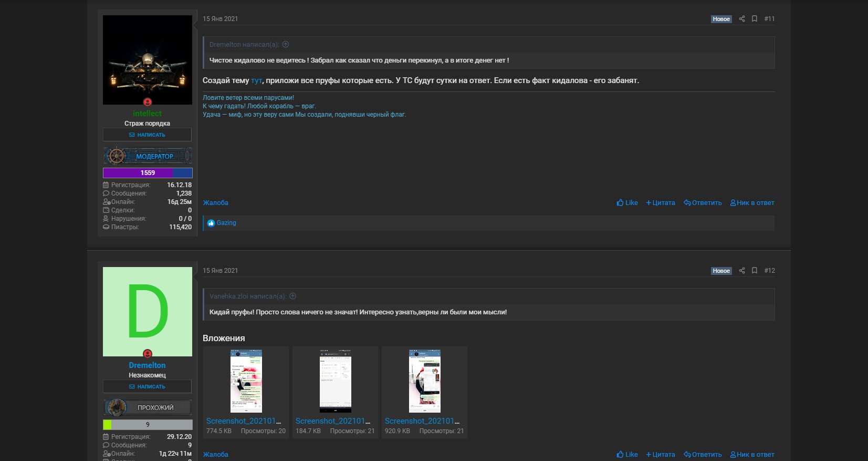Click Dremelton's 'Незнакомец' title
The image size is (868, 461).
(147, 375)
